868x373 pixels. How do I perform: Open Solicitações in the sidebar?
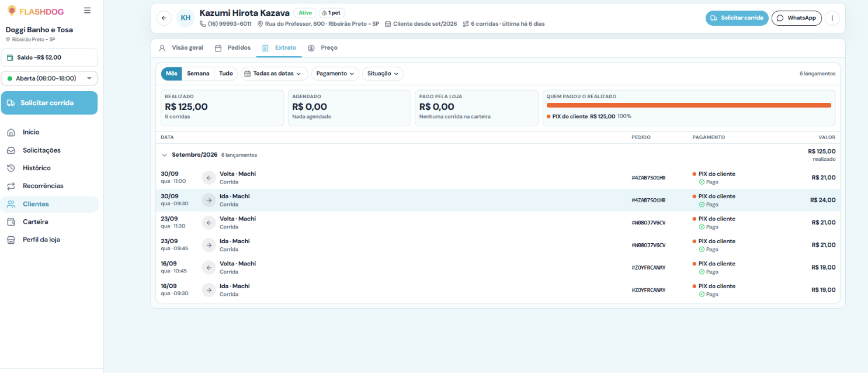50,150
